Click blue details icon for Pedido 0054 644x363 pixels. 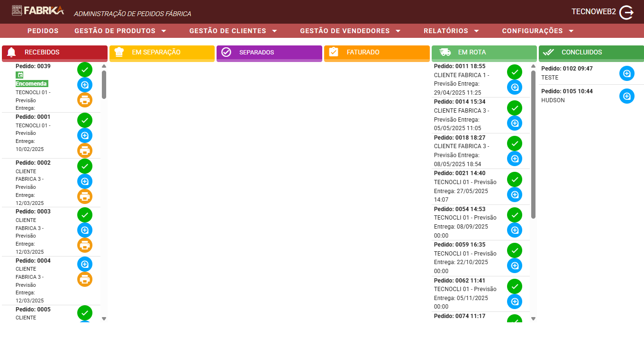pyautogui.click(x=515, y=230)
